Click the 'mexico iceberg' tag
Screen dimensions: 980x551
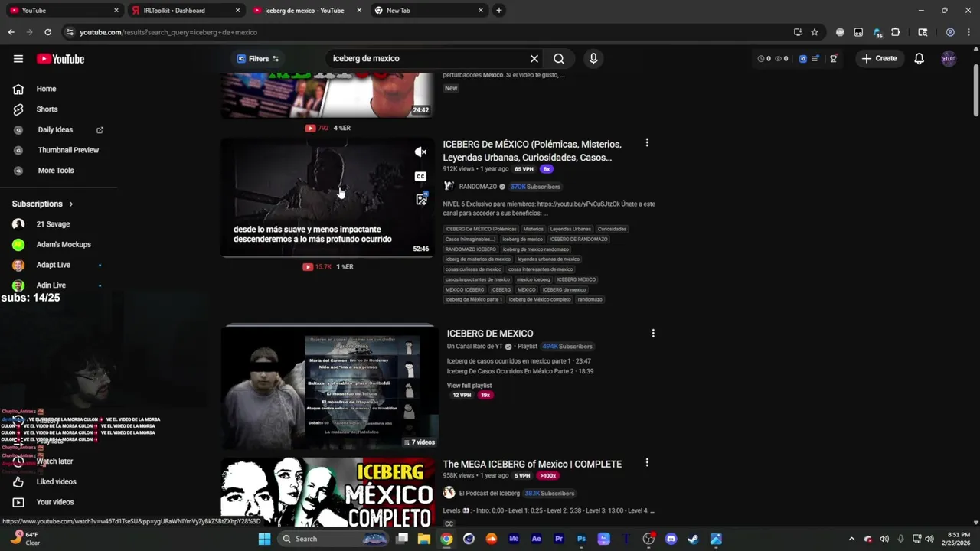click(532, 279)
